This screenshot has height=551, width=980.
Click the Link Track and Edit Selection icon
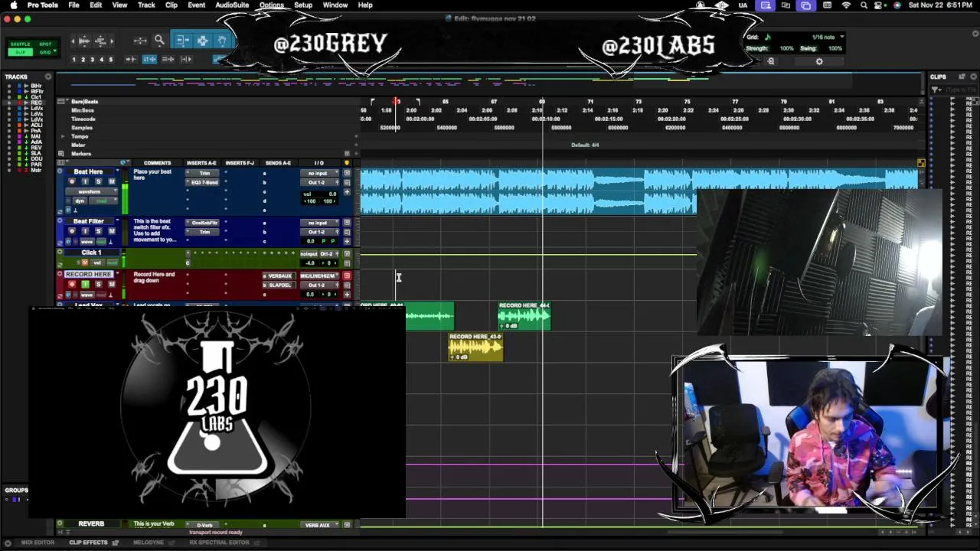tap(168, 59)
